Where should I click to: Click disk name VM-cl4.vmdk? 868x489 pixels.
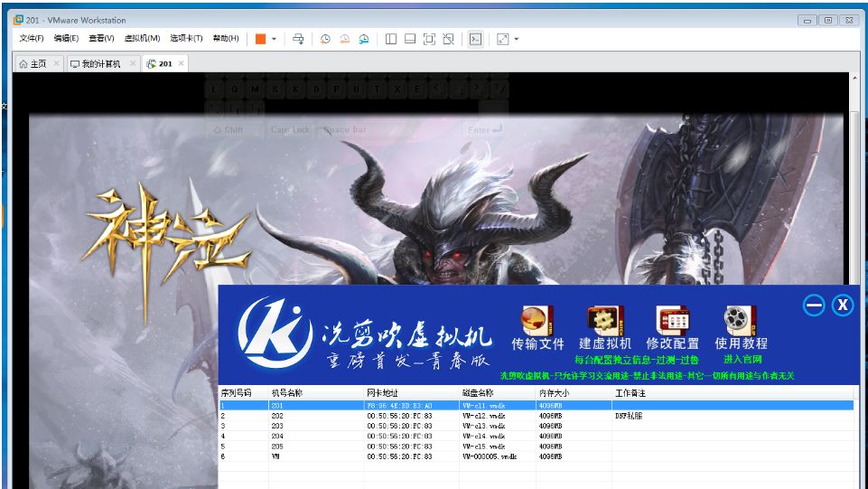(484, 437)
